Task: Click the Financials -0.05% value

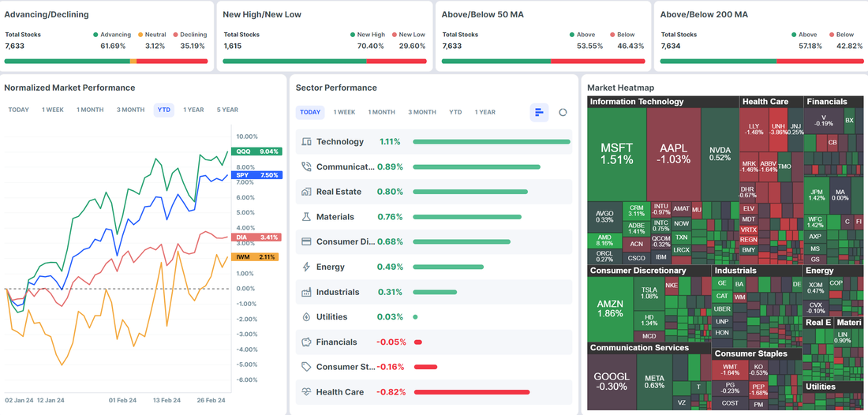Action: tap(391, 342)
